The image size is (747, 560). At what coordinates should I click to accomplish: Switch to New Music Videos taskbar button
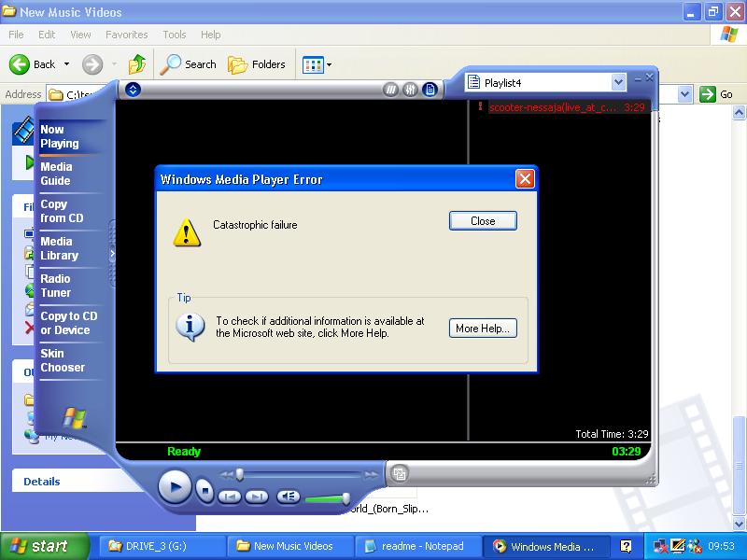tap(289, 546)
